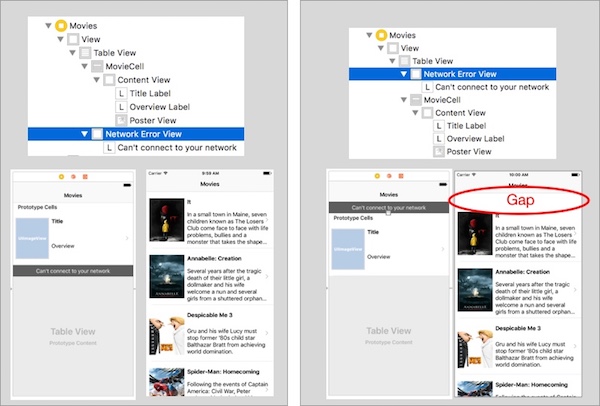The height and width of the screenshot is (406, 600).
Task: Click the orange First Responder icon atop right storyboard
Action: [x=389, y=176]
